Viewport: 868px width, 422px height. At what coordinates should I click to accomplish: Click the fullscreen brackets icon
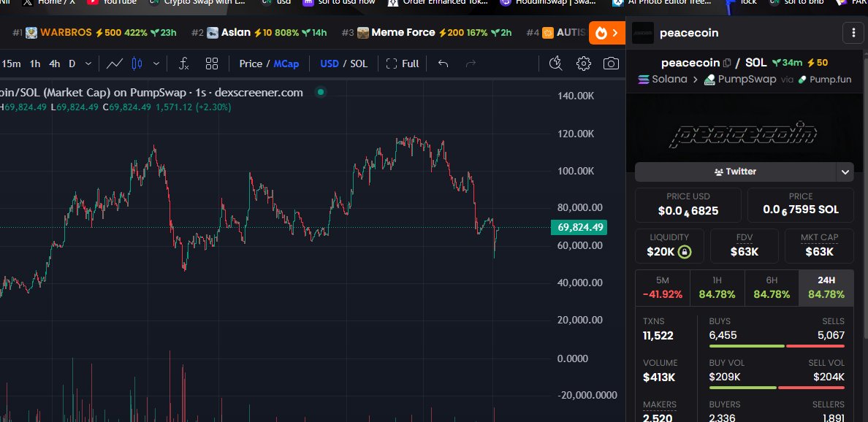[x=392, y=64]
